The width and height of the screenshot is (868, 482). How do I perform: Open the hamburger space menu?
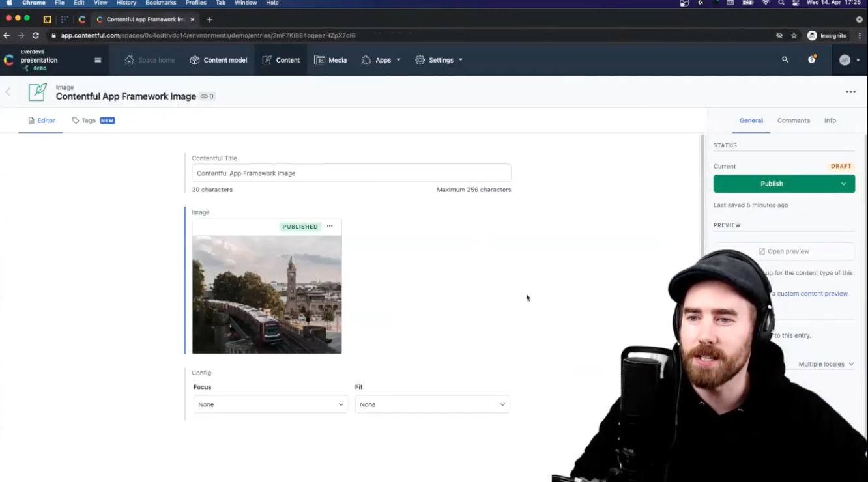(x=98, y=60)
